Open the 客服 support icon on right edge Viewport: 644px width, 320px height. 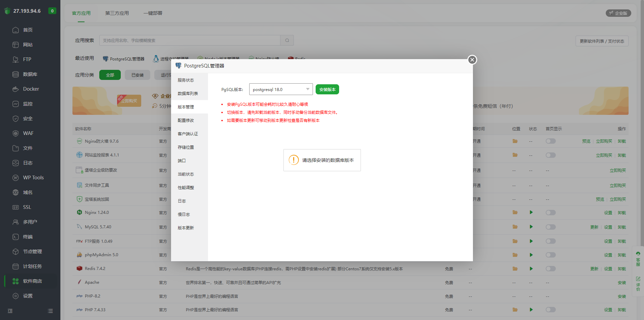pyautogui.click(x=638, y=257)
